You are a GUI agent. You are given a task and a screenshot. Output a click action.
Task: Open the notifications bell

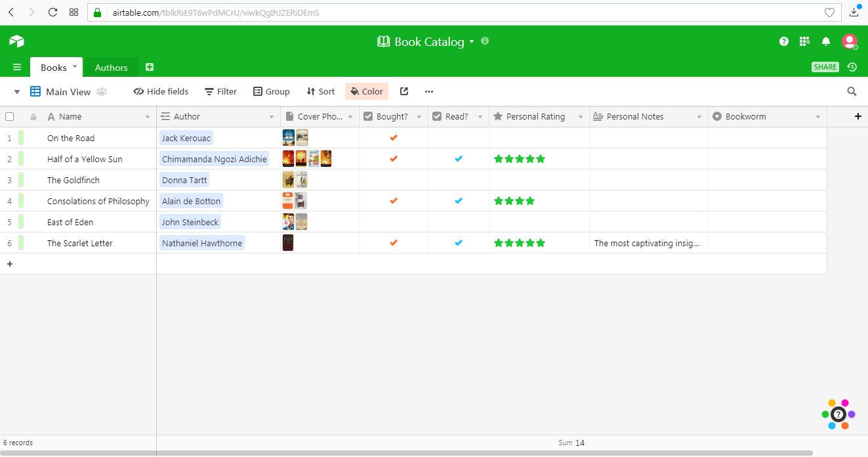[826, 41]
